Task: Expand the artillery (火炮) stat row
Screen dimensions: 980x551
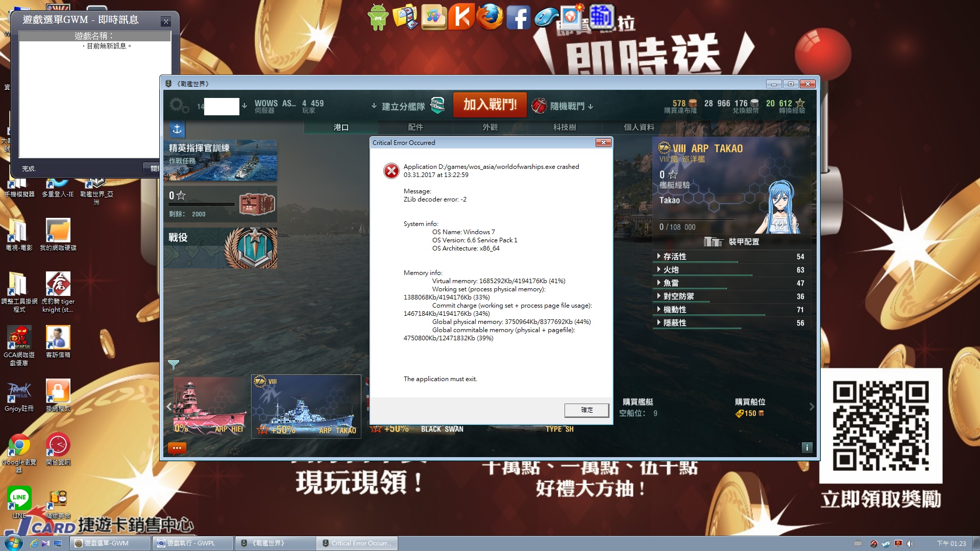Action: point(671,270)
